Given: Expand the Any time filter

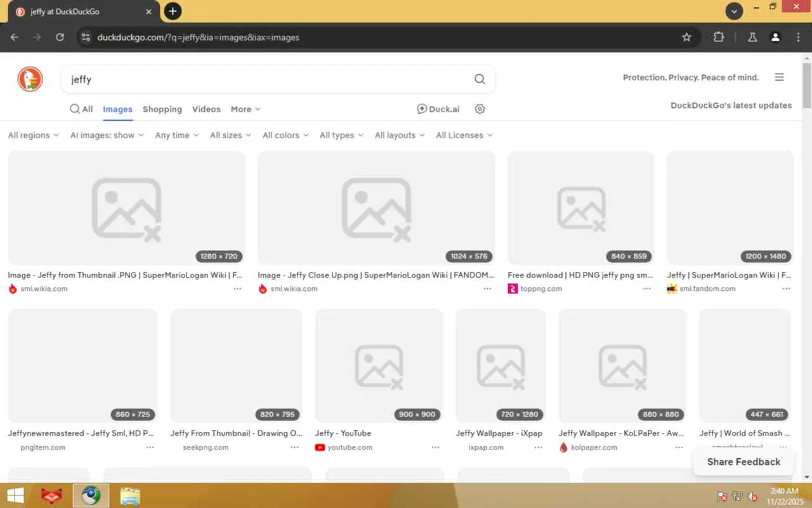Looking at the screenshot, I should (177, 135).
